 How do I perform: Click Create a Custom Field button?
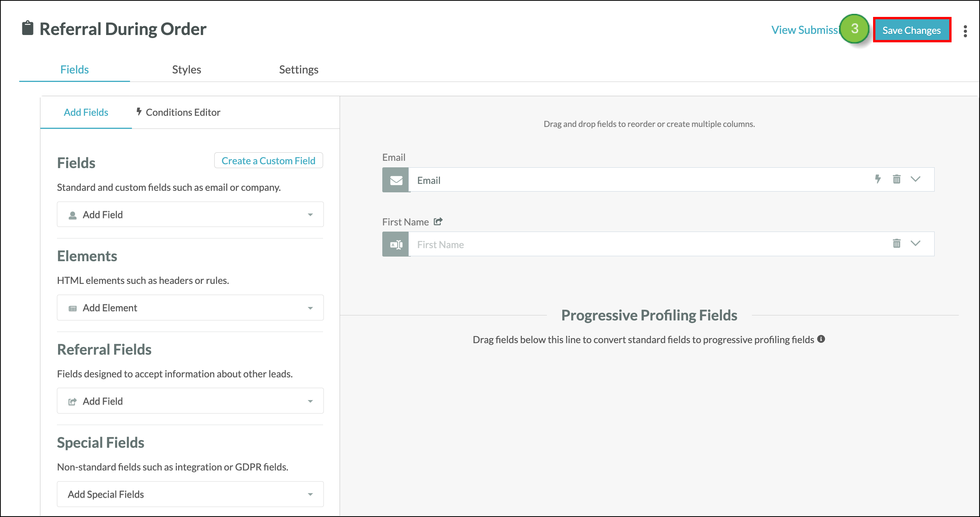click(268, 160)
